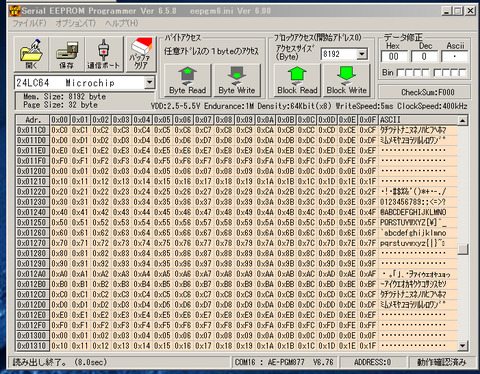The height and width of the screenshot is (374, 480).
Task: Click the buffer clear (バッファクリア) eraser icon
Action: click(141, 54)
